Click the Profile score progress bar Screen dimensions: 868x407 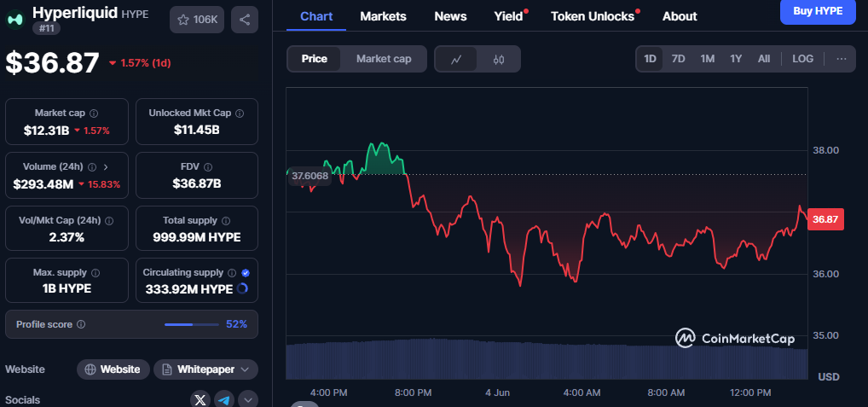coord(192,324)
